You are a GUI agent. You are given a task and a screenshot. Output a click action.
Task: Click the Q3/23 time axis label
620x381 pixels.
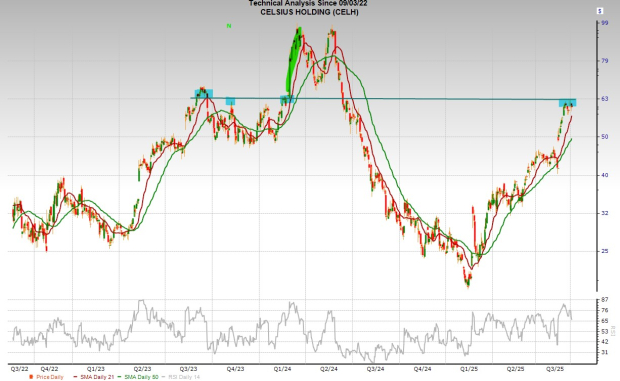pos(189,369)
